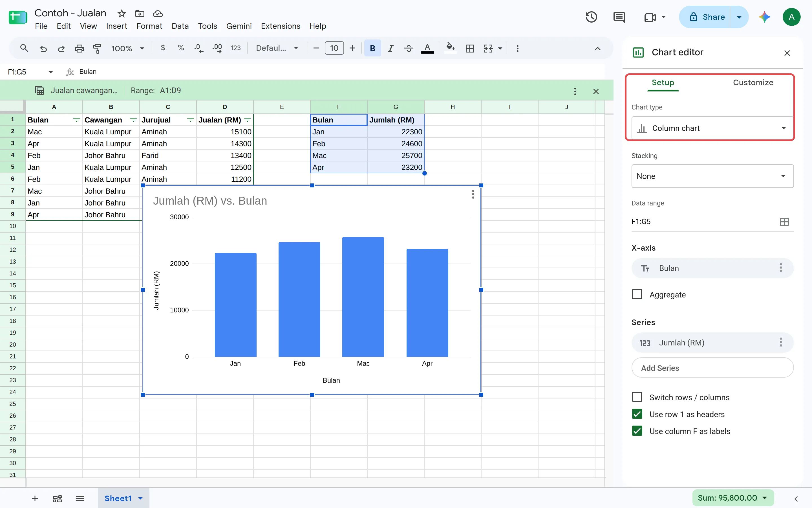Uncheck Use row 1 as headers
The image size is (812, 508).
tap(637, 414)
